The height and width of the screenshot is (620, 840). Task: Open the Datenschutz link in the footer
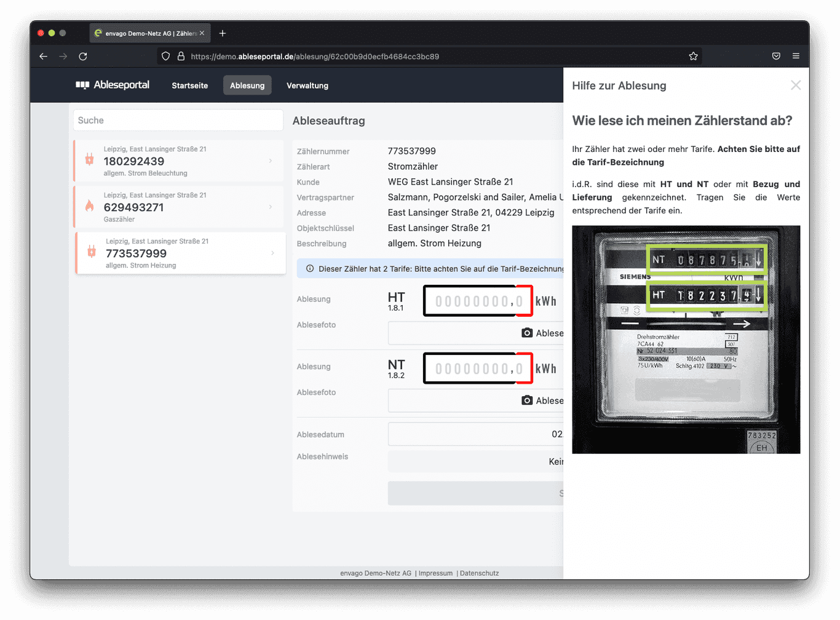pos(479,573)
